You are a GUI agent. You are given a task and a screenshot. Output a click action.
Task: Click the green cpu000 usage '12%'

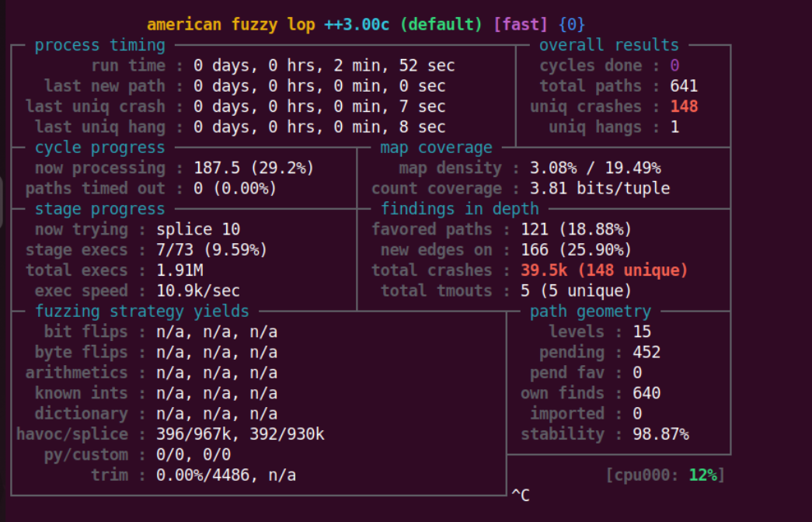point(702,475)
